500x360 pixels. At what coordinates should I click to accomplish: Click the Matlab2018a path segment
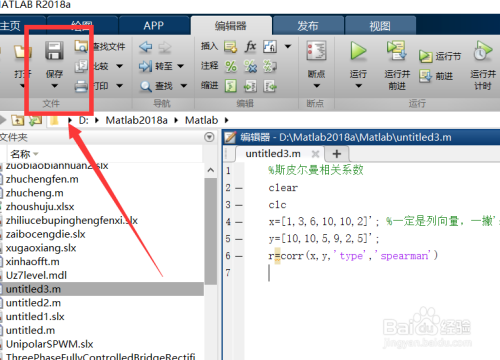[x=136, y=120]
